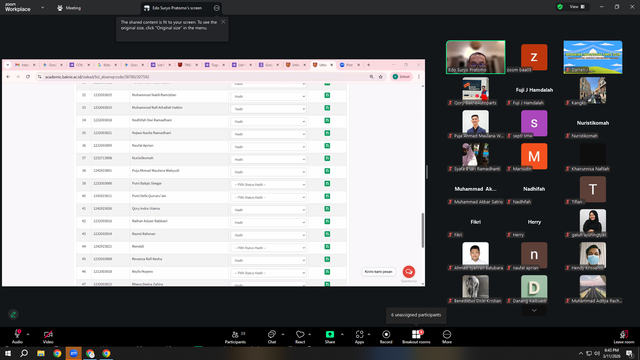Screen dimensions: 640x360
Task: Start recording with the Record button
Action: (386, 337)
